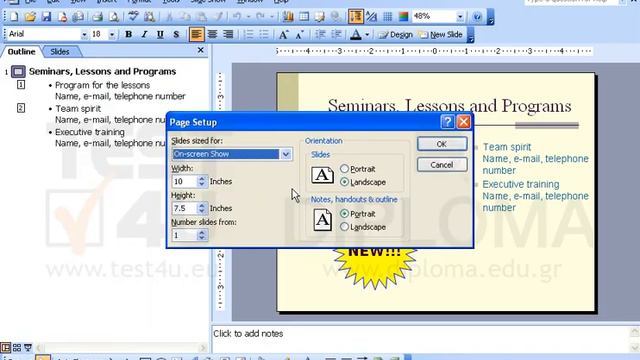Save the presentation with the floppy disk icon

coord(46,17)
